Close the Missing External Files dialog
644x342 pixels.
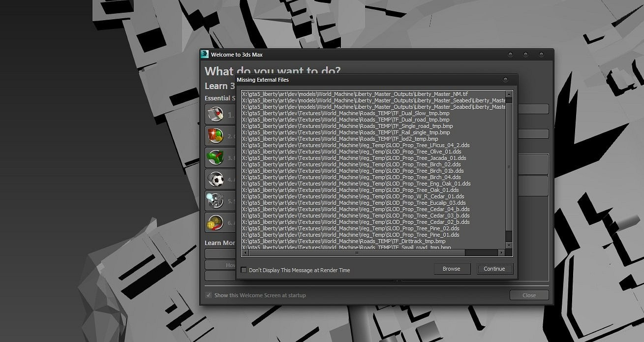[505, 80]
